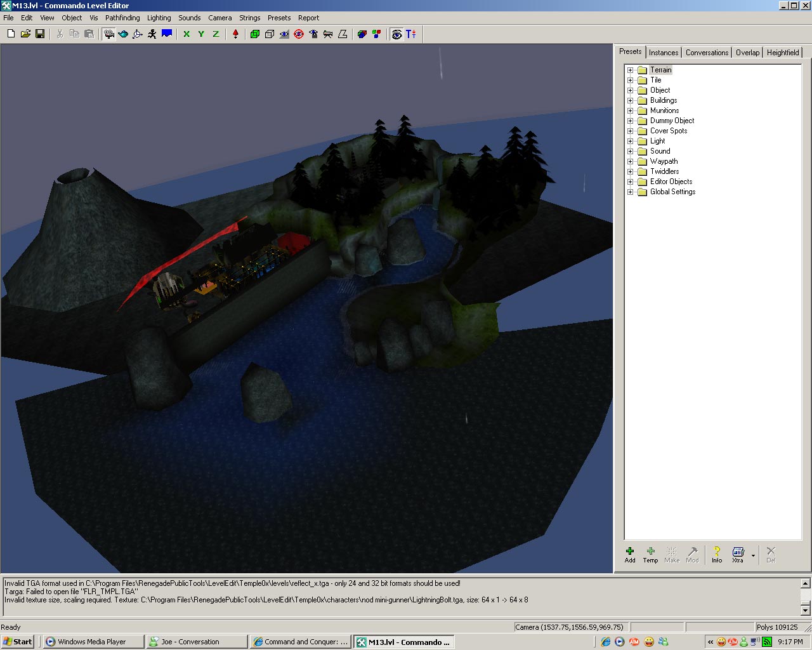
Task: Open preset Info with question mark icon
Action: coord(716,554)
